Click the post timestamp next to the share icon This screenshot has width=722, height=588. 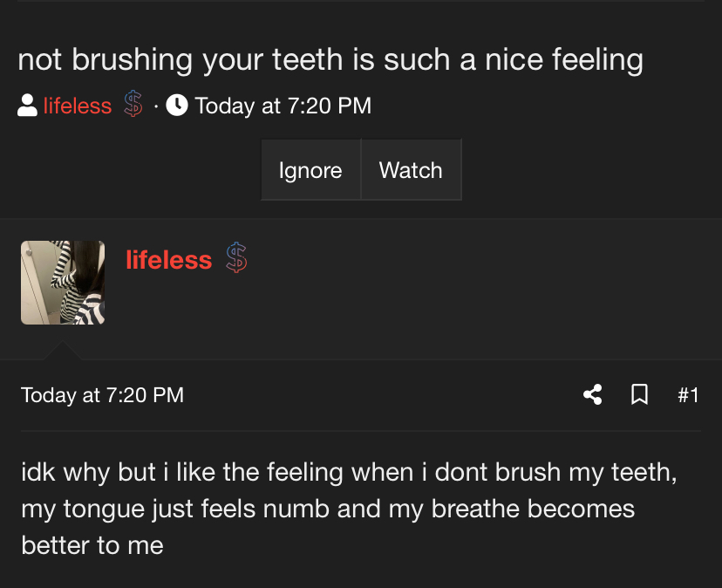coord(102,395)
